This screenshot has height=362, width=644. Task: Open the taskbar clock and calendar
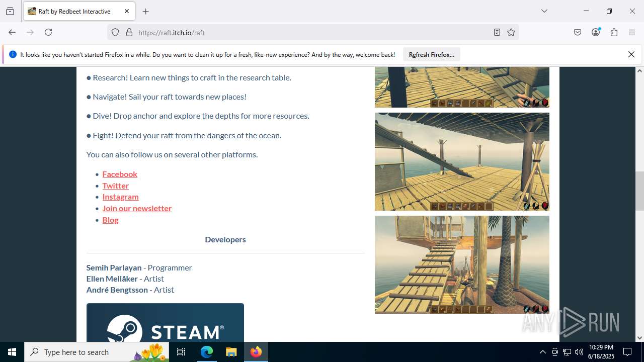pos(601,352)
